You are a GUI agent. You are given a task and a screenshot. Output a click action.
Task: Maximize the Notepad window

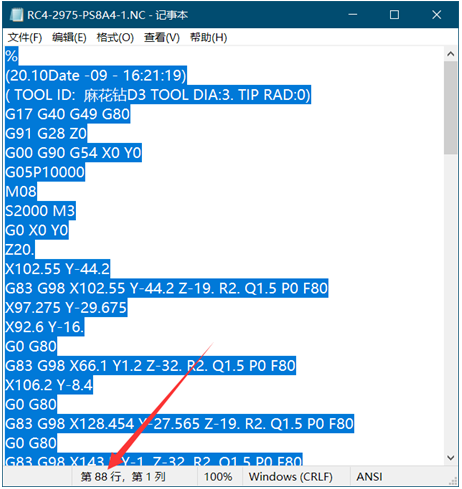[394, 15]
